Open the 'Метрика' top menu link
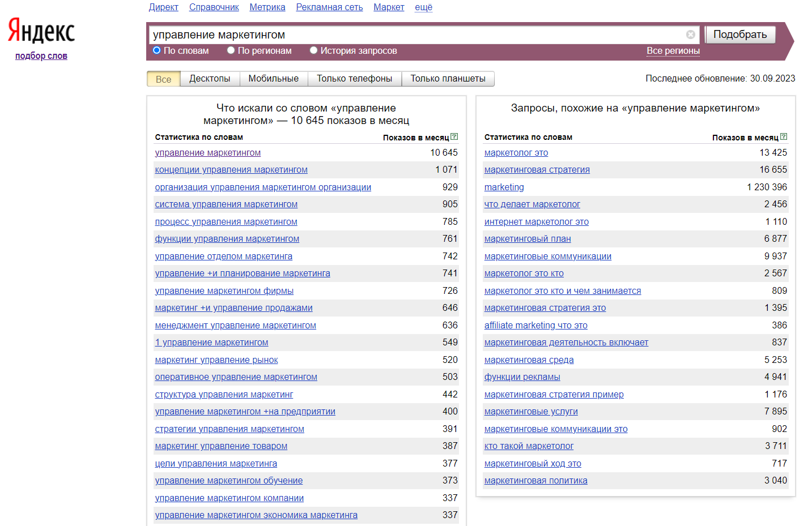This screenshot has width=812, height=526. coord(267,7)
